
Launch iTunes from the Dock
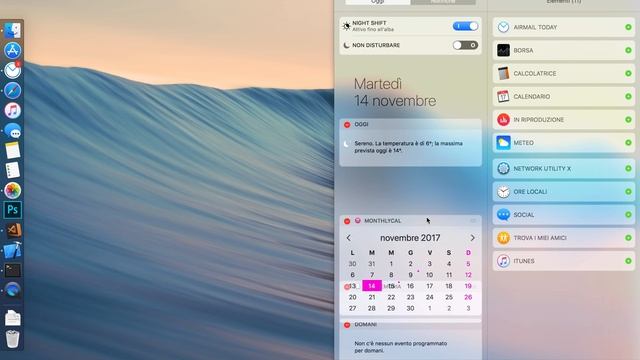(x=13, y=111)
